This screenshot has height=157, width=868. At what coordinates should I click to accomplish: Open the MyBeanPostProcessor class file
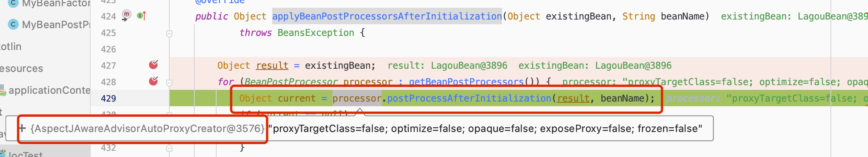(x=56, y=25)
